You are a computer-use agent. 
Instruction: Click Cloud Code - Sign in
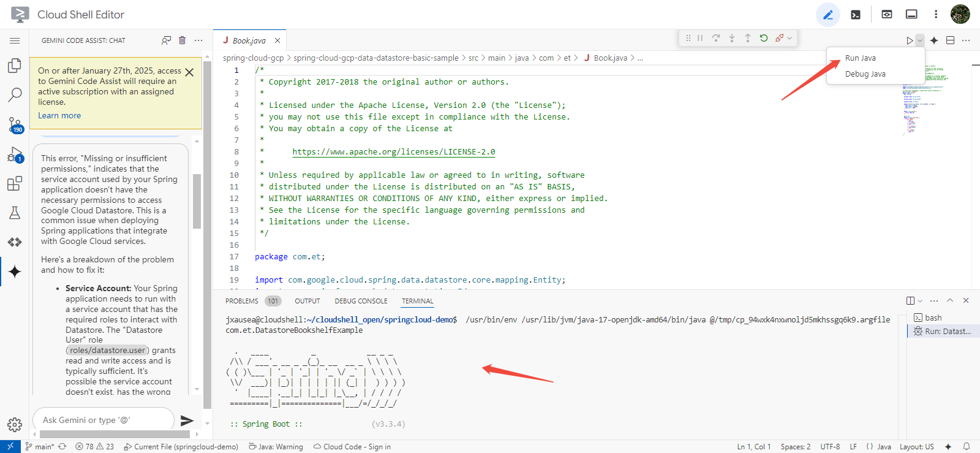point(352,447)
